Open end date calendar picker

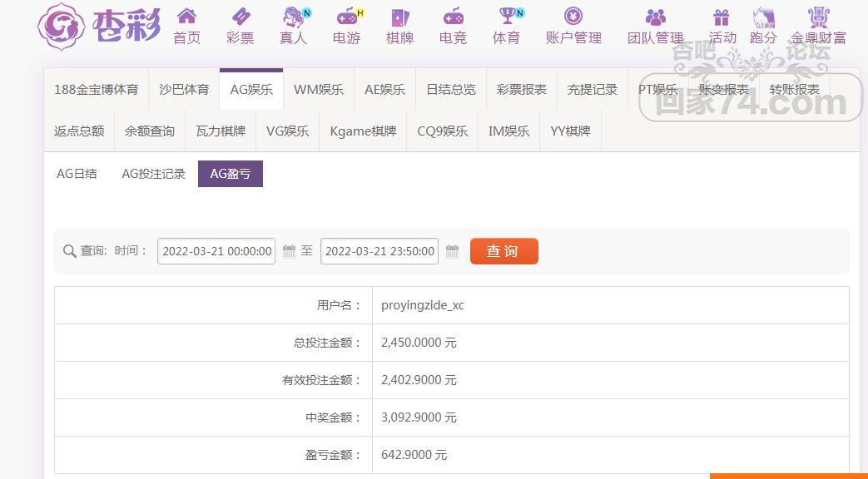(x=453, y=251)
